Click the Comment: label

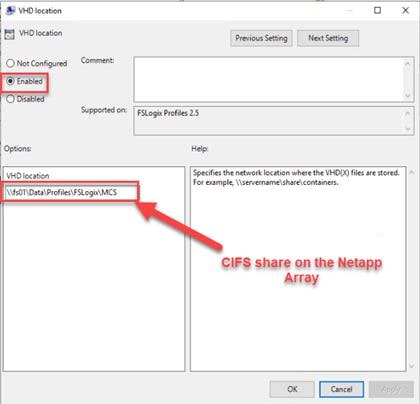tap(97, 60)
